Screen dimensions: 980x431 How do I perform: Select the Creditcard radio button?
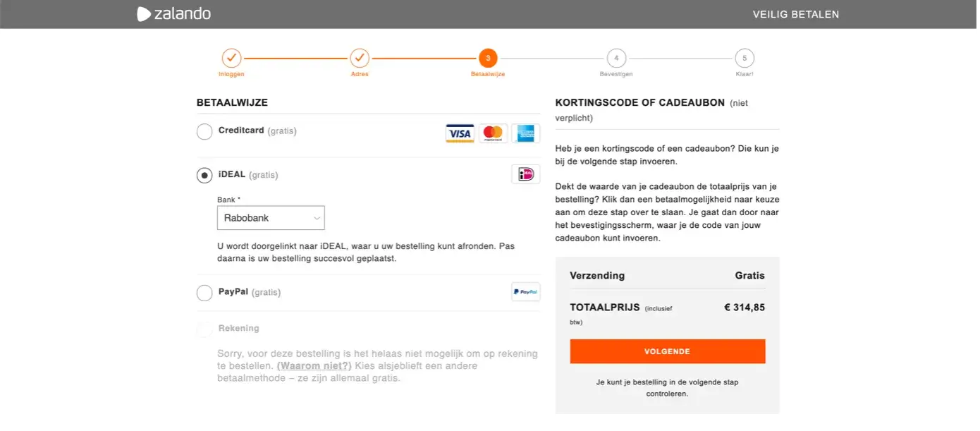204,132
